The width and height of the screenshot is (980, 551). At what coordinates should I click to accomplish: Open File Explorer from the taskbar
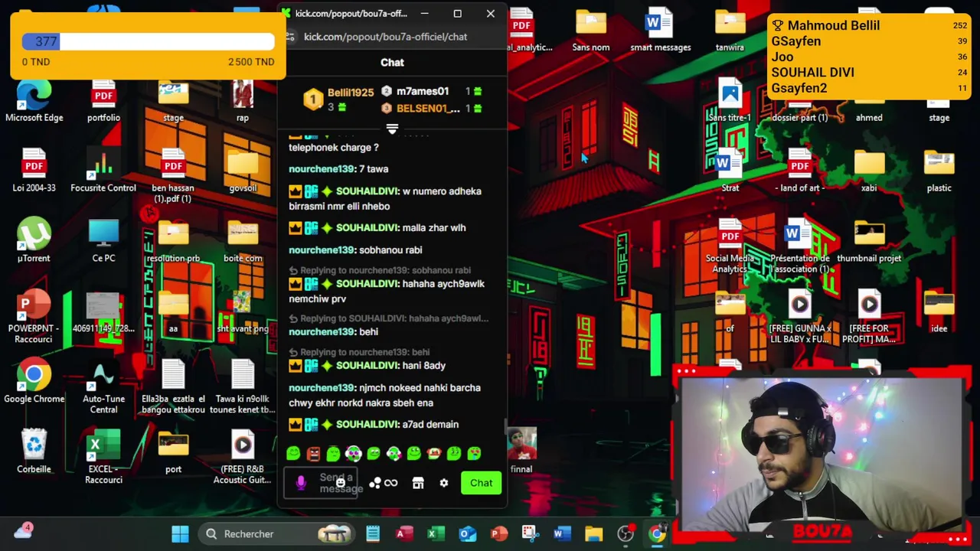click(x=594, y=534)
